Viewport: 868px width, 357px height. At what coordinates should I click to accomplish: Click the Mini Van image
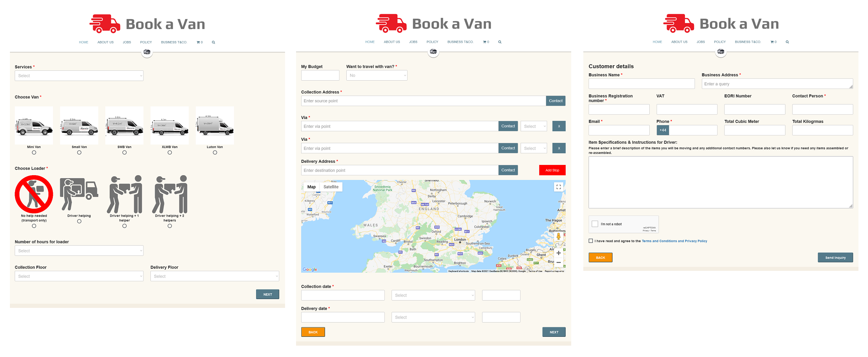tap(34, 126)
